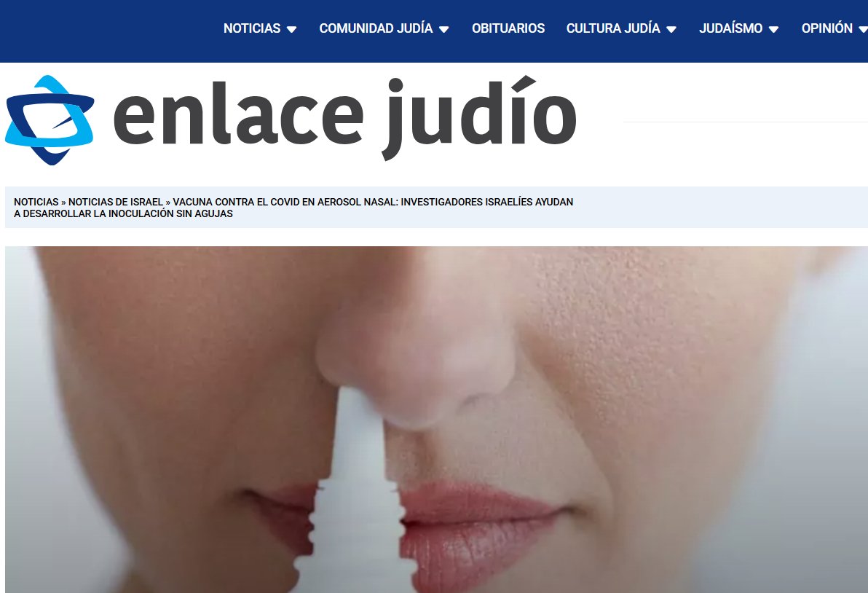Image resolution: width=868 pixels, height=593 pixels.
Task: Expand the Comunidad Judía dropdown arrow
Action: 444,30
